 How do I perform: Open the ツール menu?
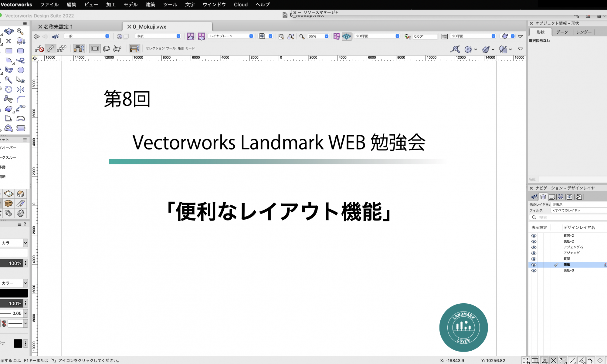point(170,5)
